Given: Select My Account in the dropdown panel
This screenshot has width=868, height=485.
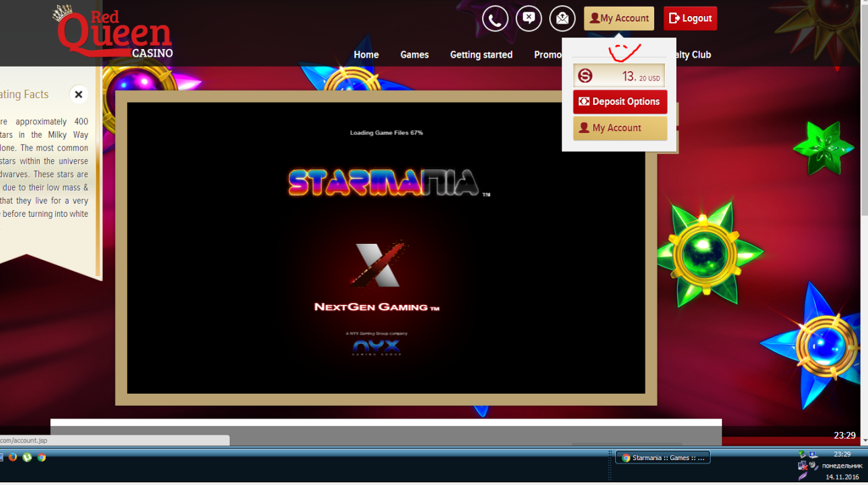Looking at the screenshot, I should pyautogui.click(x=620, y=128).
